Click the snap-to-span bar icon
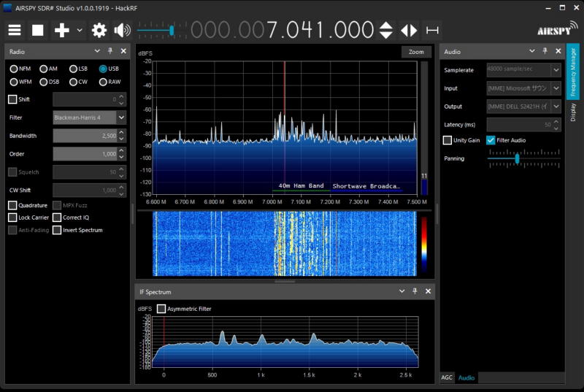Image resolution: width=584 pixels, height=392 pixels. click(432, 30)
